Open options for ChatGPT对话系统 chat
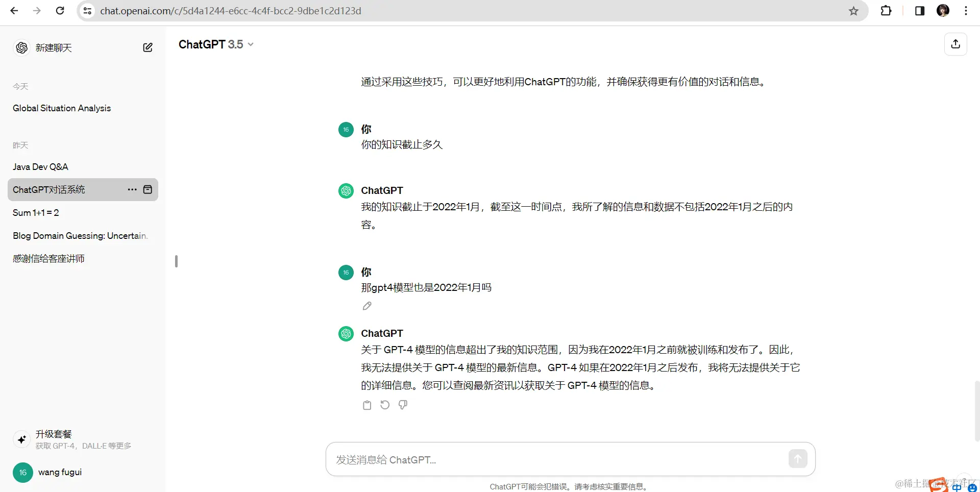This screenshot has height=492, width=980. tap(132, 189)
